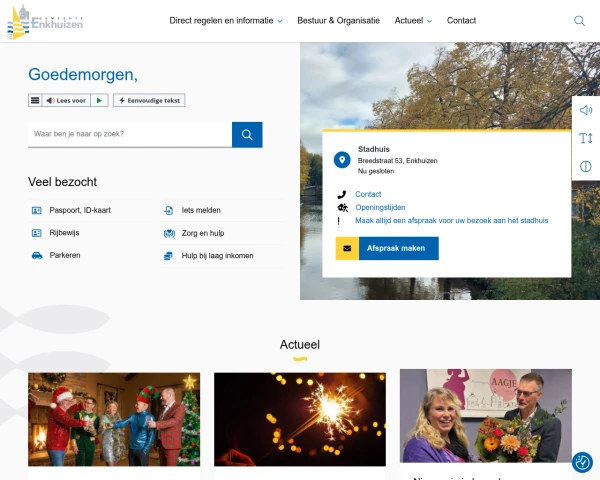Screen dimensions: 600x480
Task: Submit search with blue magnifier button
Action: pyautogui.click(x=247, y=135)
